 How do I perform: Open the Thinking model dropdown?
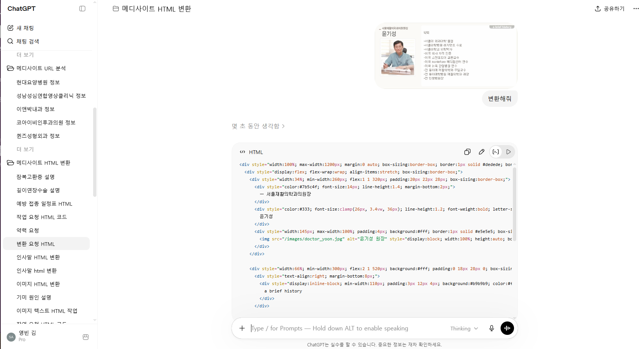pyautogui.click(x=464, y=329)
